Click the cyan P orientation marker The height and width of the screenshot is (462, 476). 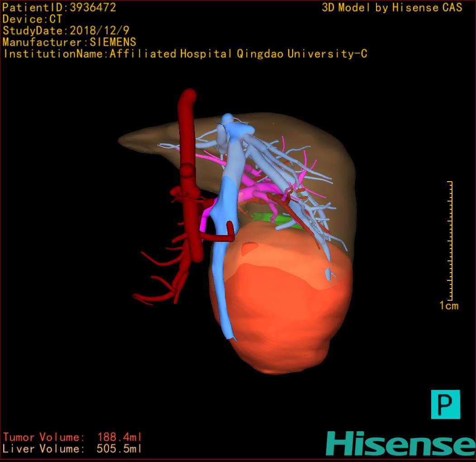click(445, 404)
